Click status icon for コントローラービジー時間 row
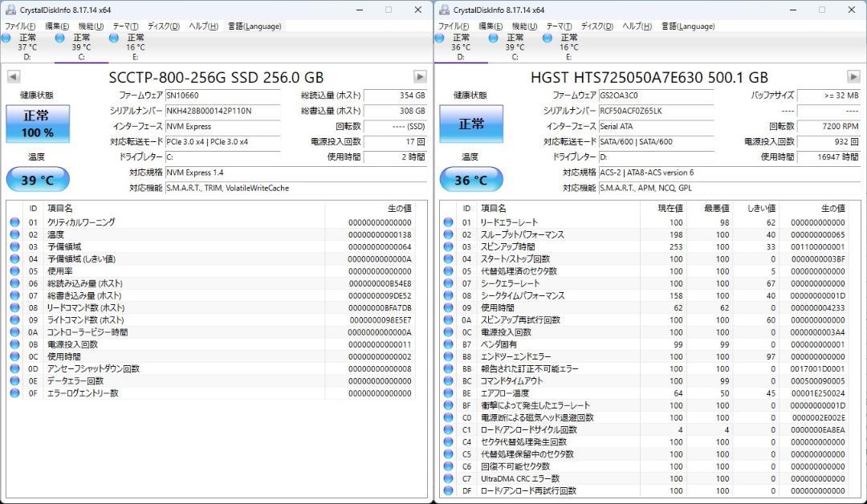This screenshot has width=867, height=504. [x=15, y=332]
